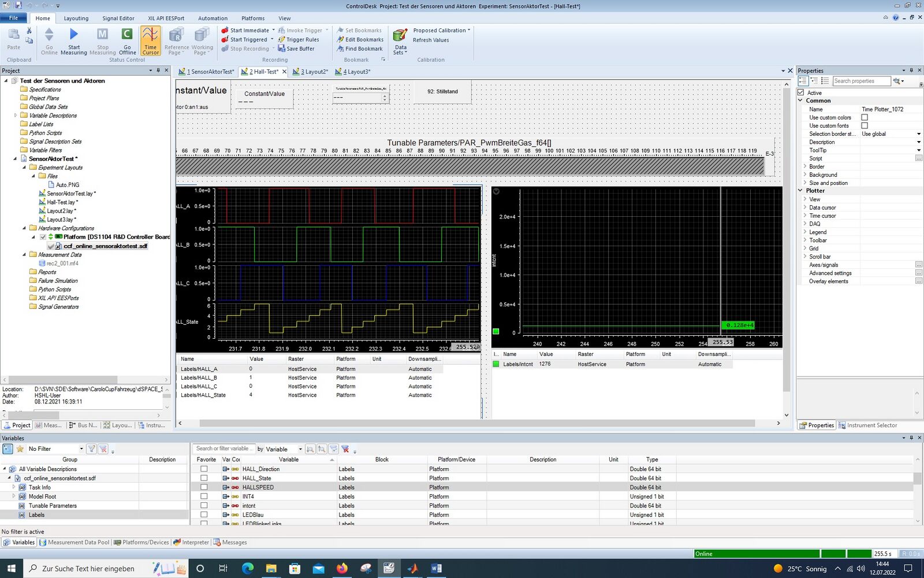The height and width of the screenshot is (578, 924).
Task: Click Refresh Values button
Action: tap(431, 40)
